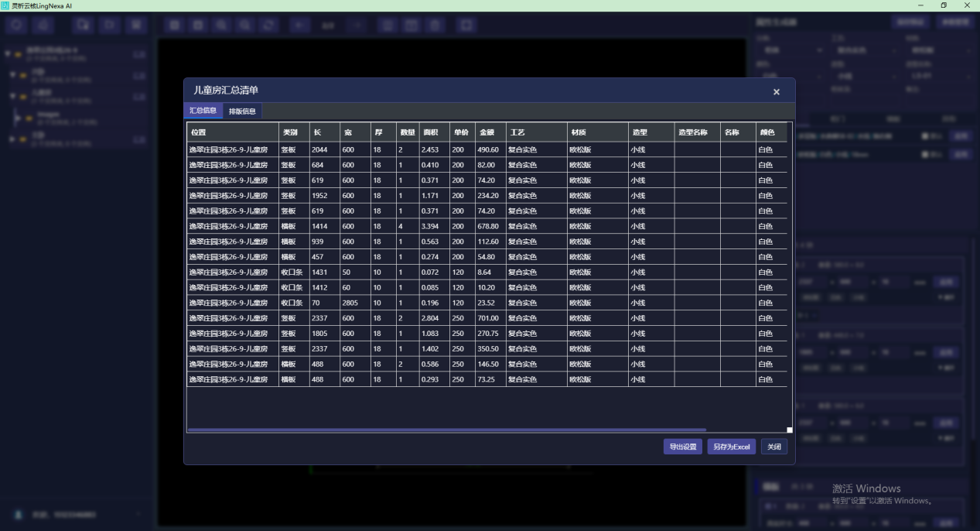The image size is (980, 531).
Task: Select the amount cell 8.64
Action: click(x=490, y=272)
